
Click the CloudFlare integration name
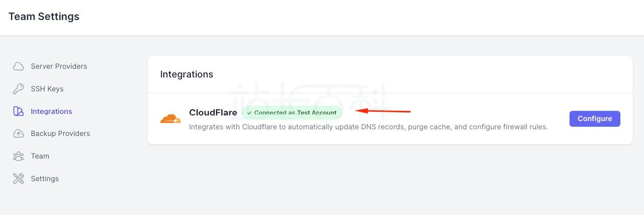pos(213,113)
